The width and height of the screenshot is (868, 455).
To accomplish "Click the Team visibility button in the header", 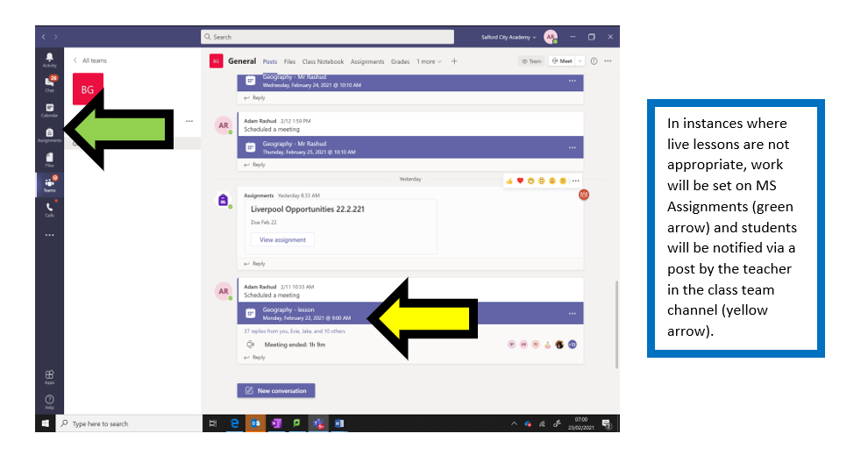I will click(531, 60).
